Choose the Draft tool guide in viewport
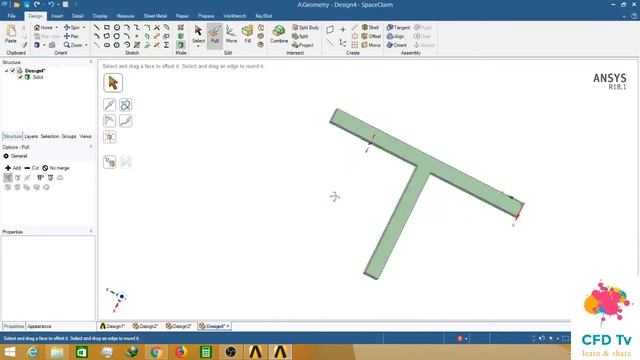 [x=109, y=121]
